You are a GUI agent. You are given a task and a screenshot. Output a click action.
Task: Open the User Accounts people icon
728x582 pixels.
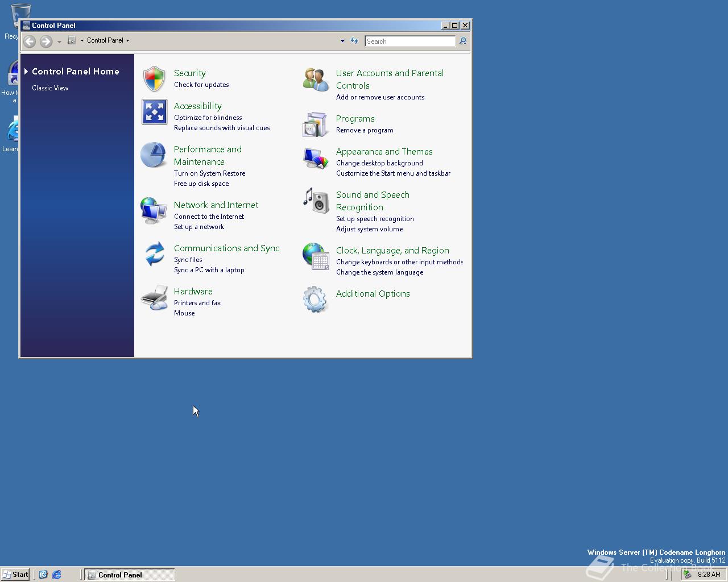[316, 79]
